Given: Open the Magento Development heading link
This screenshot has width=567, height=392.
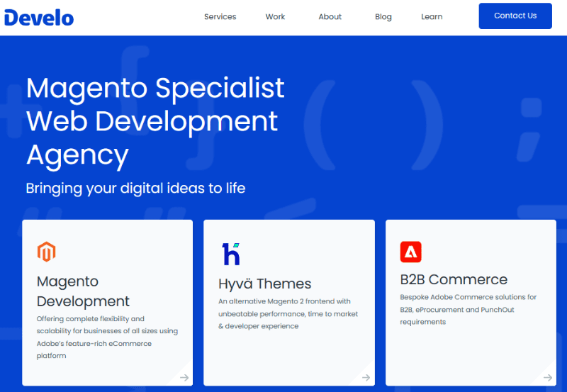Looking at the screenshot, I should click(83, 291).
